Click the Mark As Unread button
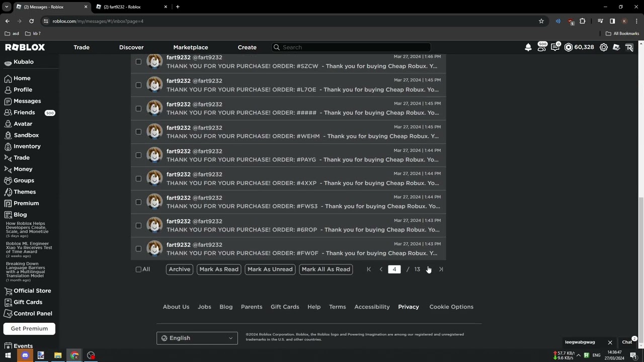Screen dimensions: 644x362 pyautogui.click(x=270, y=269)
